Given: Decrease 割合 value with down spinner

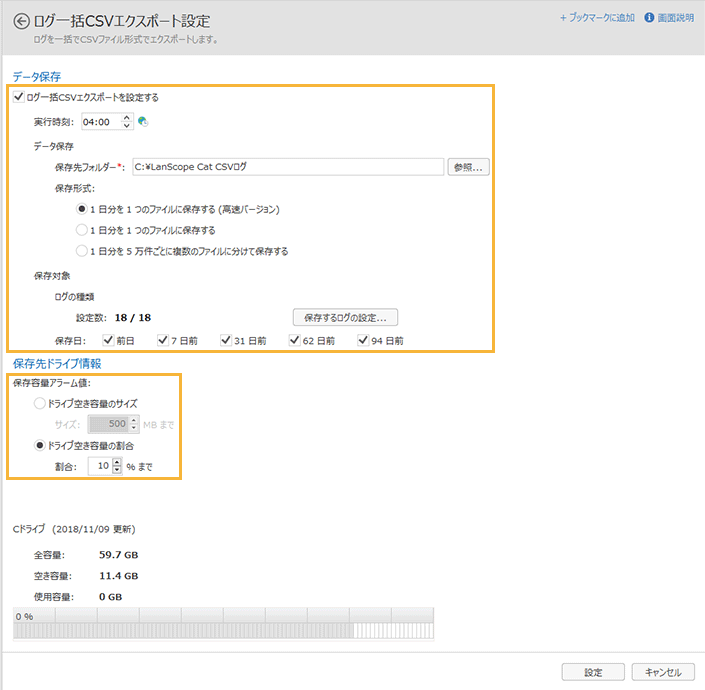Looking at the screenshot, I should (117, 470).
